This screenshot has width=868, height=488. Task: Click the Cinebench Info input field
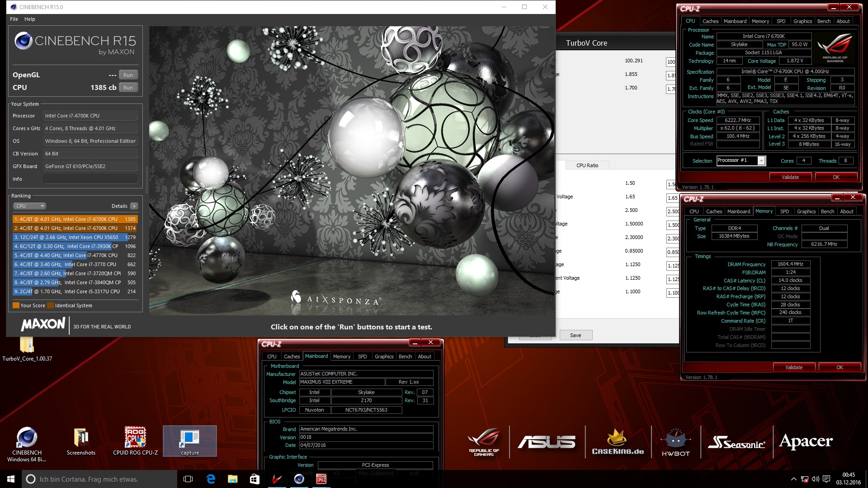(x=90, y=179)
